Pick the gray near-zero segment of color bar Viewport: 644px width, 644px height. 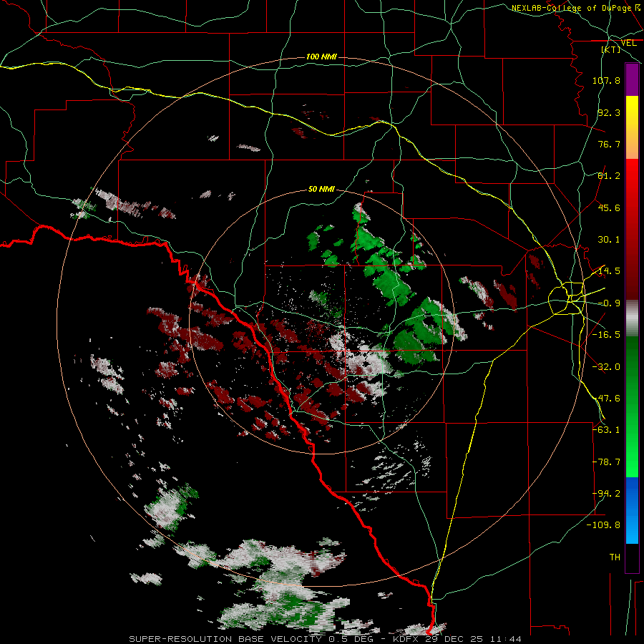pyautogui.click(x=632, y=318)
